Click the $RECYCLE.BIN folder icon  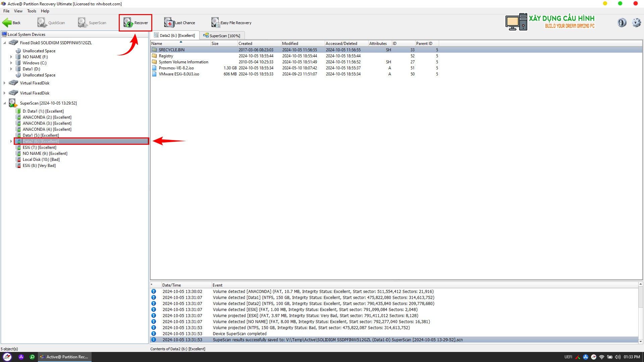pyautogui.click(x=154, y=50)
